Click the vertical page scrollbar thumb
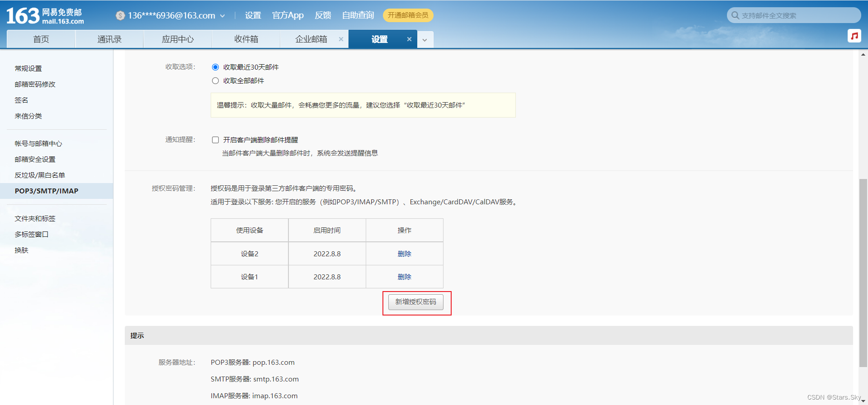The image size is (868, 405). click(x=863, y=271)
